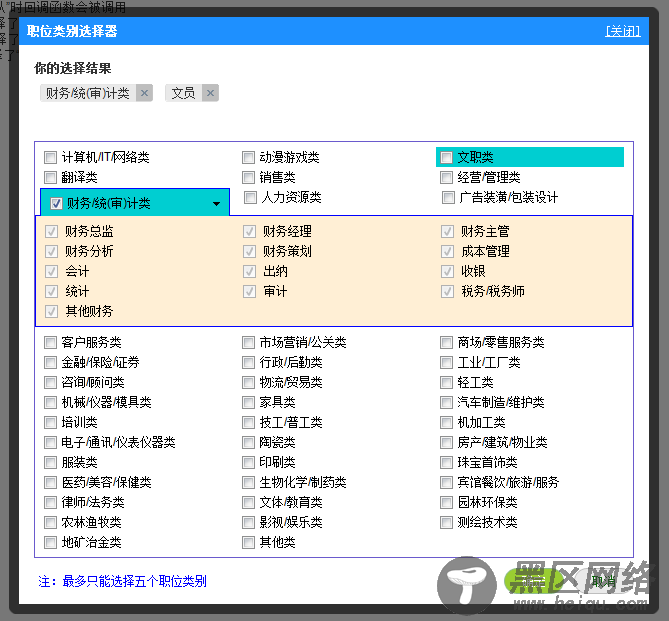
Task: Check the 计算机/IT/网络类 checkbox
Action: (50, 157)
